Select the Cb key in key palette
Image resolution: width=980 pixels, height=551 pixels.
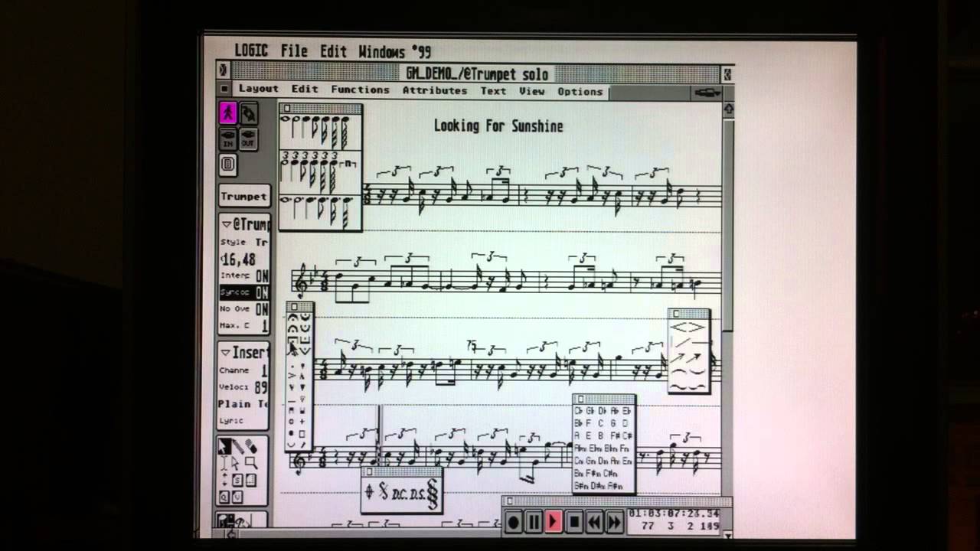point(577,411)
